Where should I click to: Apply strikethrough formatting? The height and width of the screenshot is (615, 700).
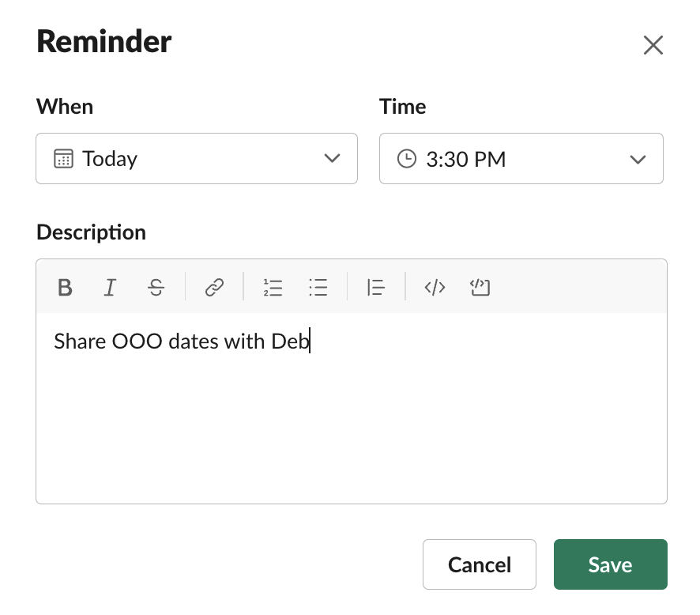tap(156, 287)
